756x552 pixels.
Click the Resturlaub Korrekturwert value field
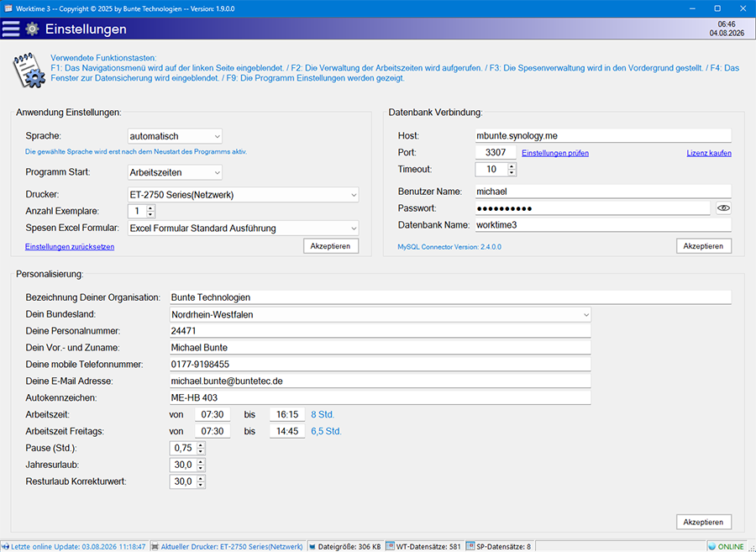point(183,481)
